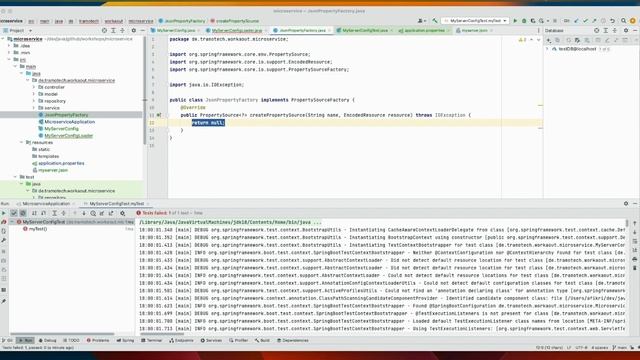Expand all in Project panel
The image size is (640, 360).
click(x=113, y=31)
